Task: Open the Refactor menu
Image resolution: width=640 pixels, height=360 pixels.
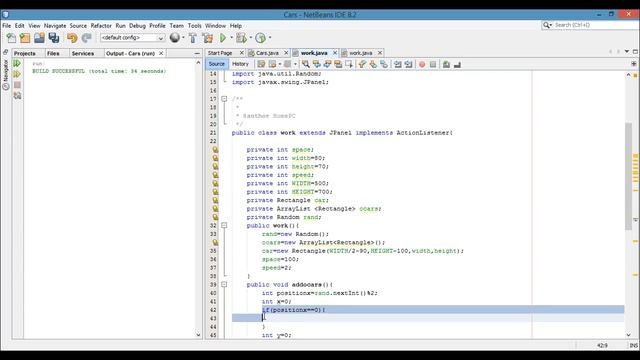Action: click(x=101, y=26)
